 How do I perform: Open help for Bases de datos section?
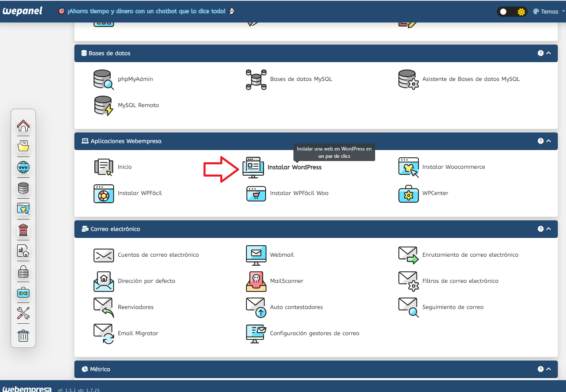(541, 53)
